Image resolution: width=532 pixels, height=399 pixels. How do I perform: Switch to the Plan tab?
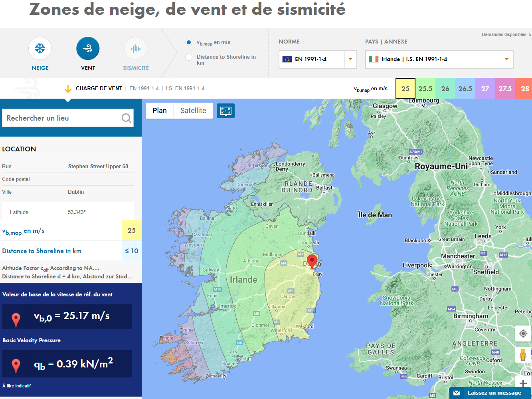(x=159, y=111)
